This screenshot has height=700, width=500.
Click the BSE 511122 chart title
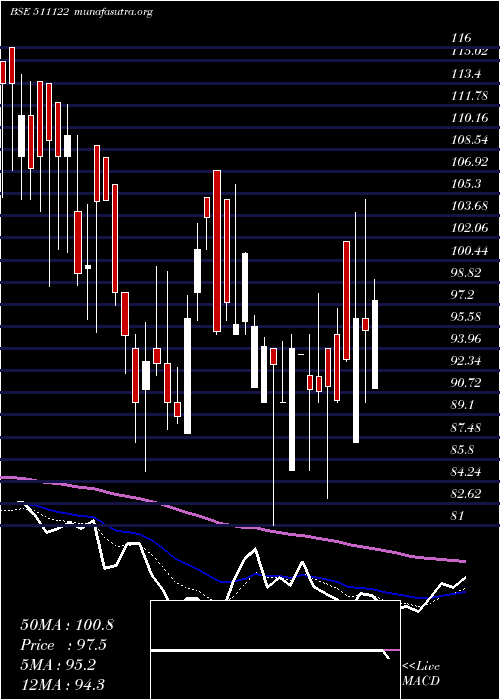point(39,12)
